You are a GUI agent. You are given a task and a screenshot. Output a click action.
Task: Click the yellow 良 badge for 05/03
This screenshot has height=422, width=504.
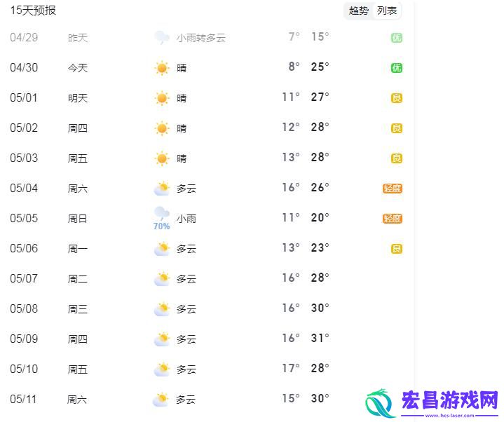[397, 158]
